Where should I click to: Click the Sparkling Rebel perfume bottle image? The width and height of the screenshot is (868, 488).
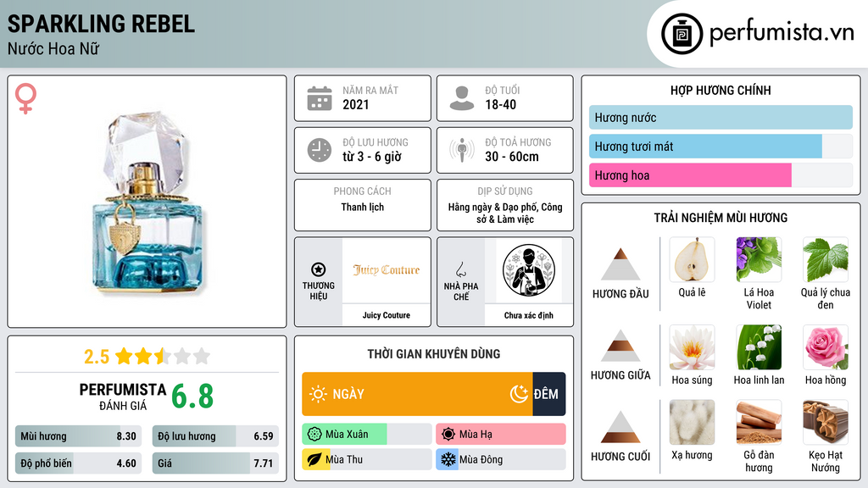[x=147, y=202]
